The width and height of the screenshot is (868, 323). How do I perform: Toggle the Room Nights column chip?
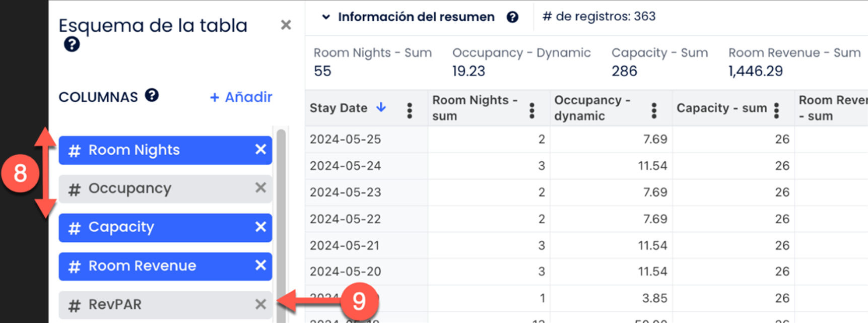156,150
